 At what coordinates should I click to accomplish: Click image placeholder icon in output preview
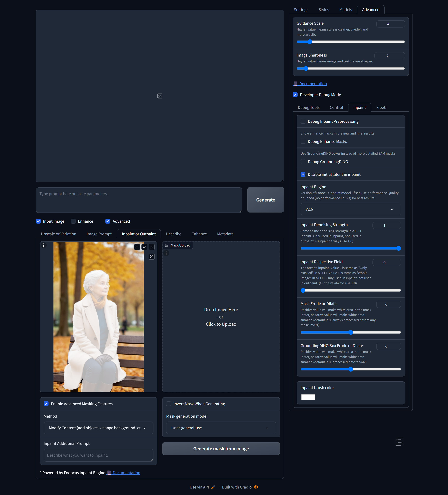[x=160, y=96]
